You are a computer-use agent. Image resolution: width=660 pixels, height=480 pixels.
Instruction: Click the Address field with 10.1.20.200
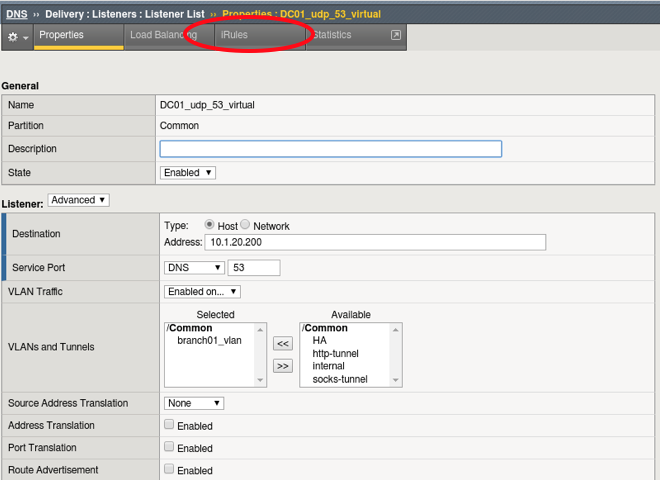coord(375,242)
